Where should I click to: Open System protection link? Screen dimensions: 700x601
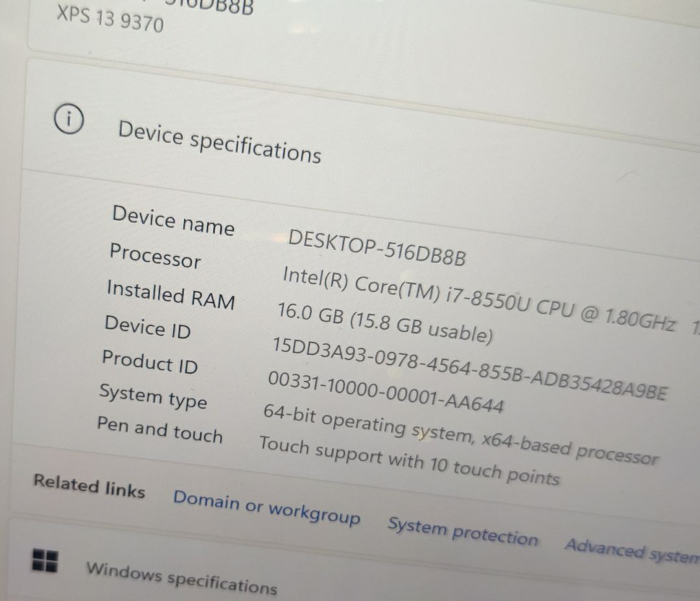click(463, 531)
